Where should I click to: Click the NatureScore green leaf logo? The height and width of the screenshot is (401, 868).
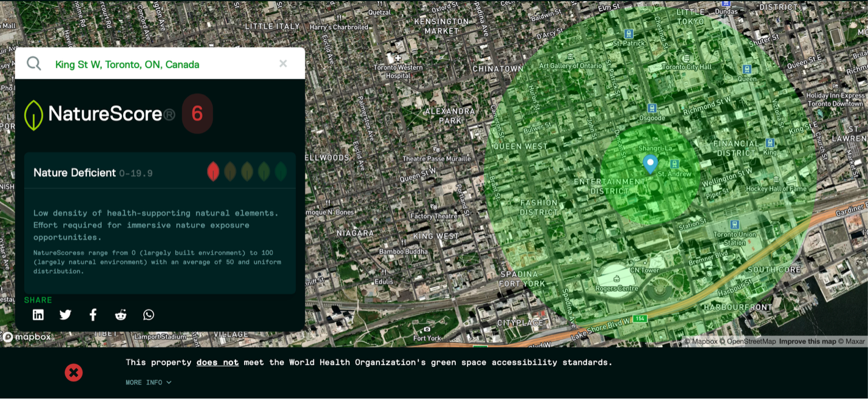[33, 115]
